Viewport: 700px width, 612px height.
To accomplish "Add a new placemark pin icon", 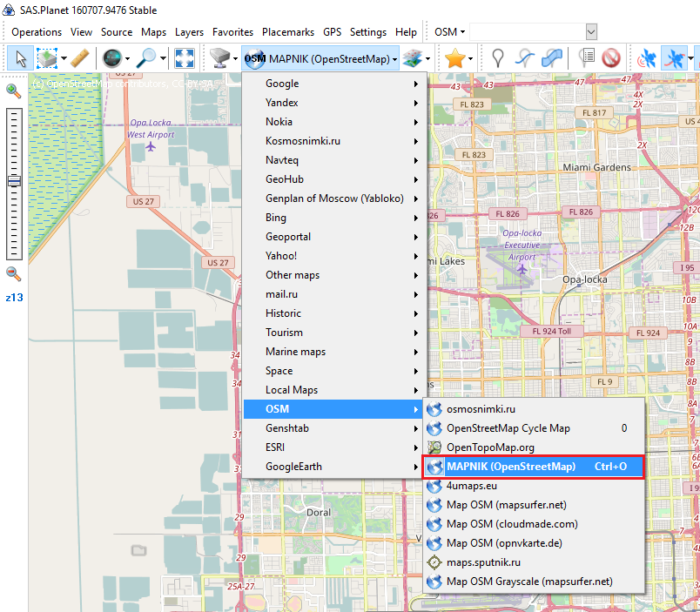I will point(497,58).
